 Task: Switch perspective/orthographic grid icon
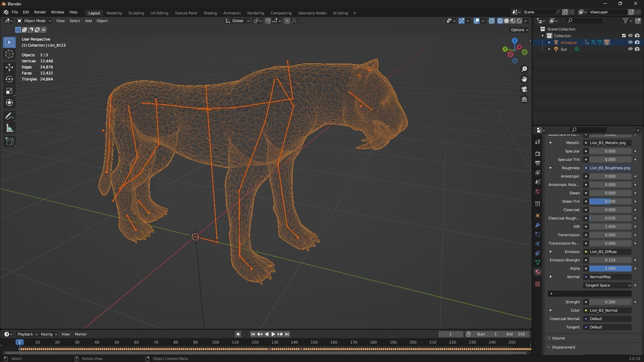click(524, 100)
